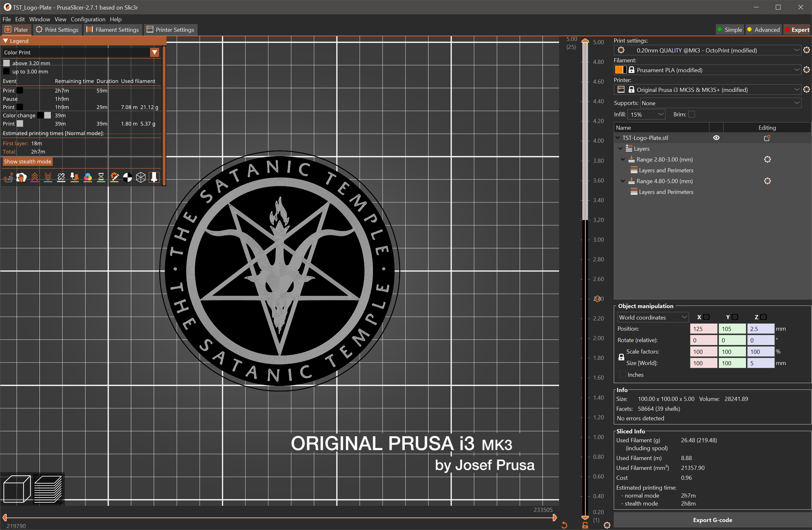The height and width of the screenshot is (530, 812).
Task: Toggle color changes markers
Action: point(88,177)
